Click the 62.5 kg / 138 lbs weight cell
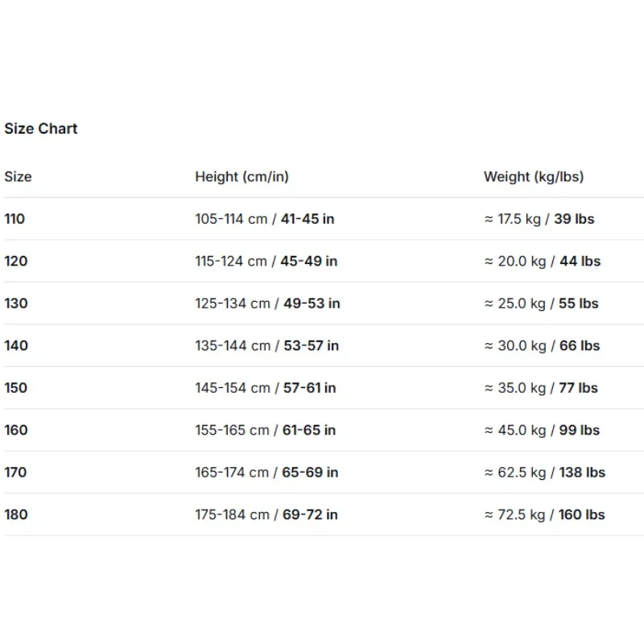 (545, 473)
